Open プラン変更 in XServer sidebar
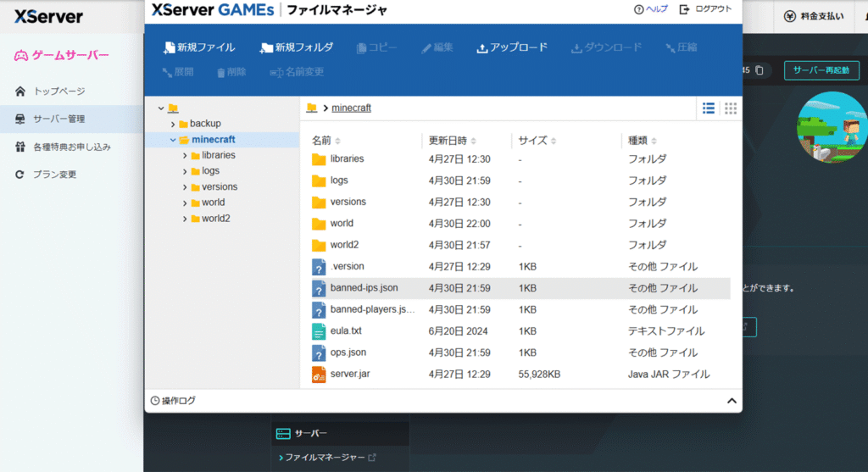The image size is (868, 472). tap(54, 175)
